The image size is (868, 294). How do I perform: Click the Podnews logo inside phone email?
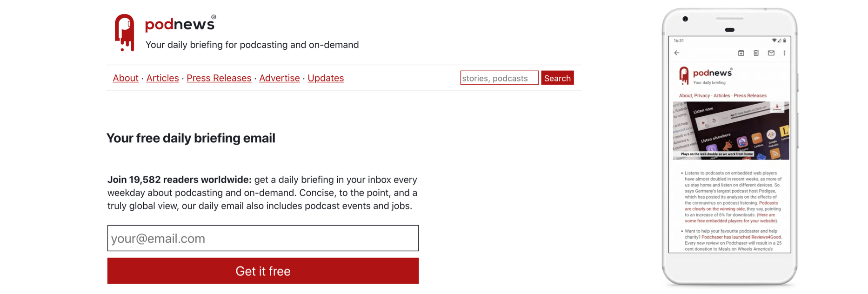pos(684,75)
